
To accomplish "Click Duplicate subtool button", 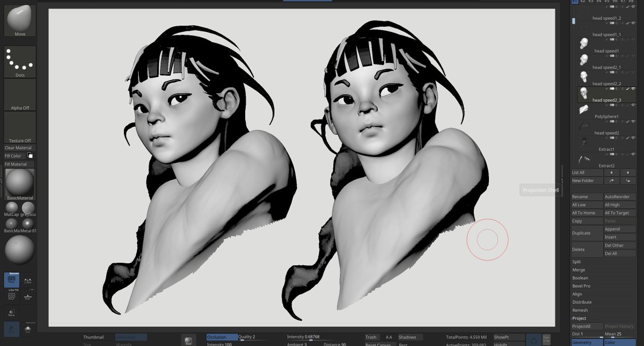I will coord(587,233).
